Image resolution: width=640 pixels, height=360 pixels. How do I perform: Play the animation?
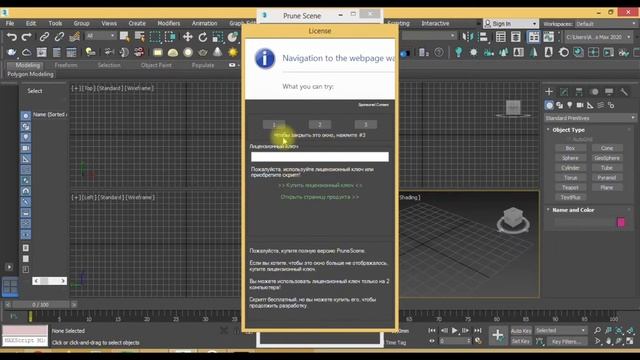(455, 331)
